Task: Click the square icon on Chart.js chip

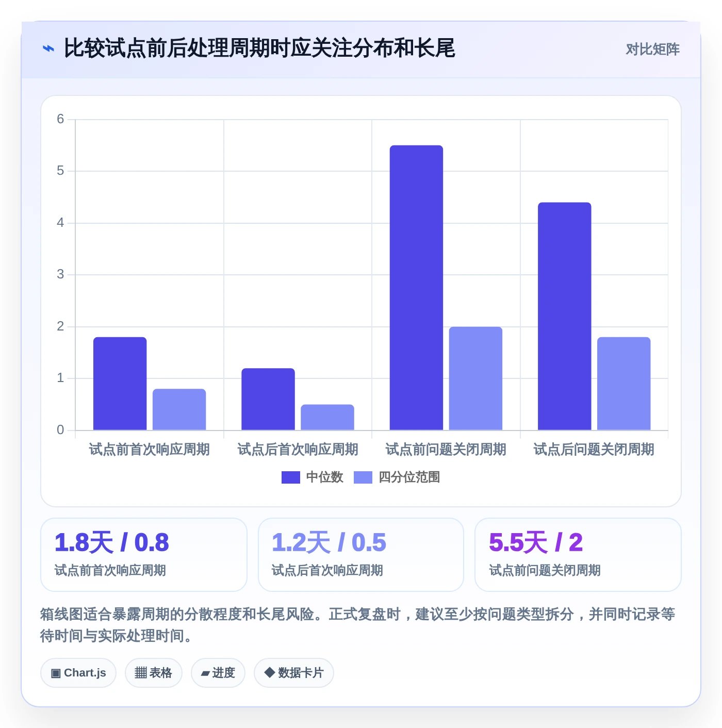Action: (x=56, y=673)
